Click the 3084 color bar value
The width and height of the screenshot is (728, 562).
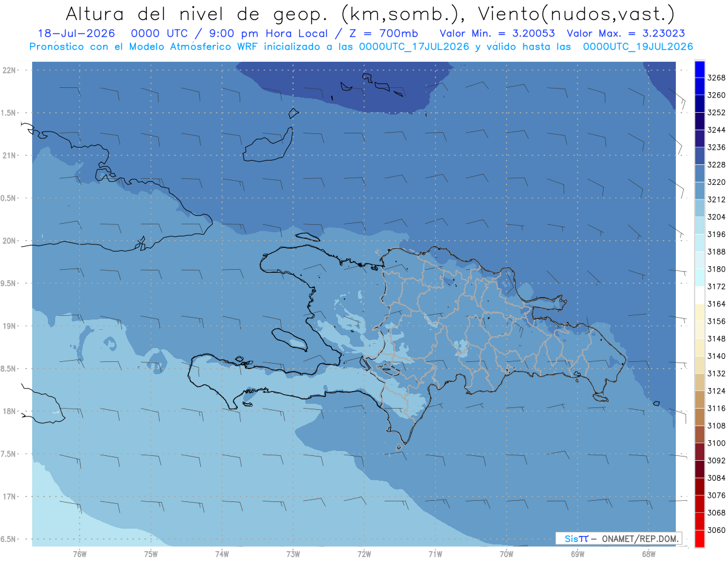point(716,478)
